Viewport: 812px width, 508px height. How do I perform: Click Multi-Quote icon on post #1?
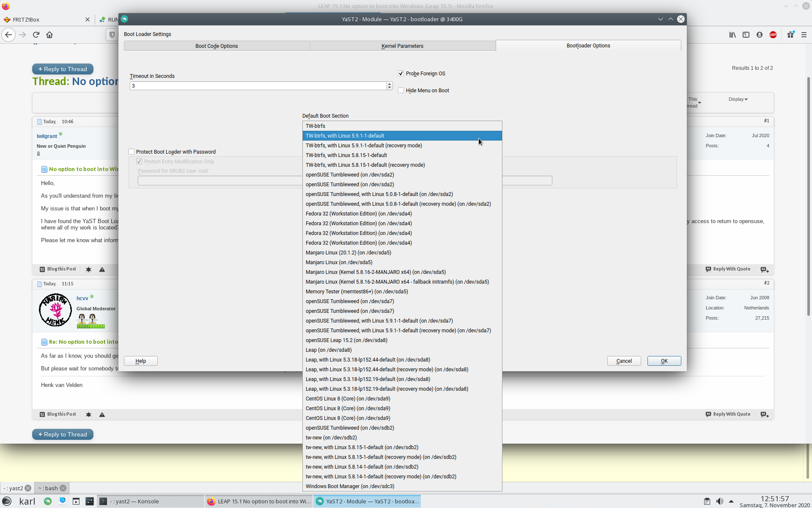coord(765,269)
